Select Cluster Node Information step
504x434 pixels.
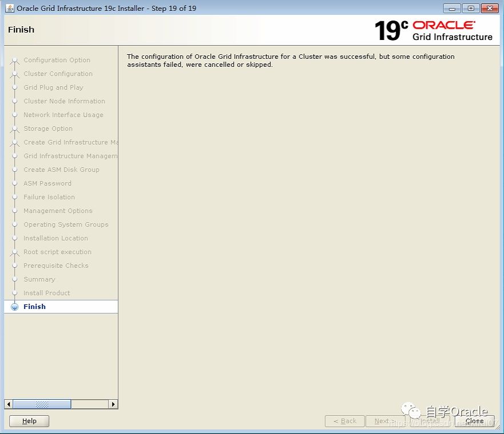click(64, 101)
